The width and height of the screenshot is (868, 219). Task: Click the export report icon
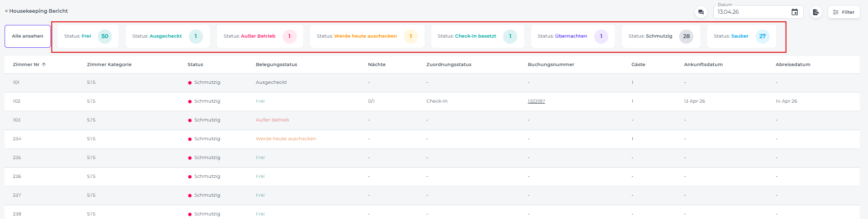click(816, 12)
